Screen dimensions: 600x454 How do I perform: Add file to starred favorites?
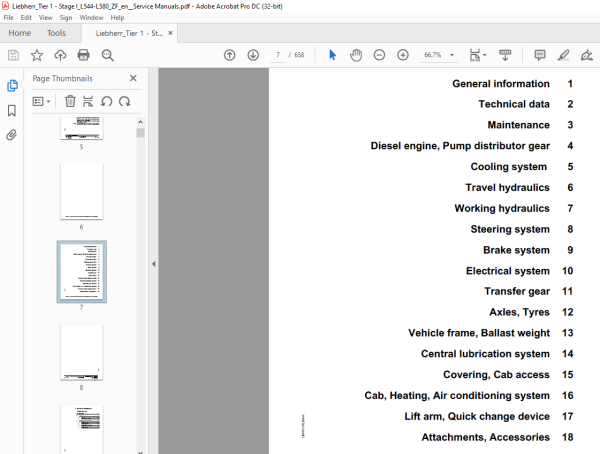tap(37, 55)
